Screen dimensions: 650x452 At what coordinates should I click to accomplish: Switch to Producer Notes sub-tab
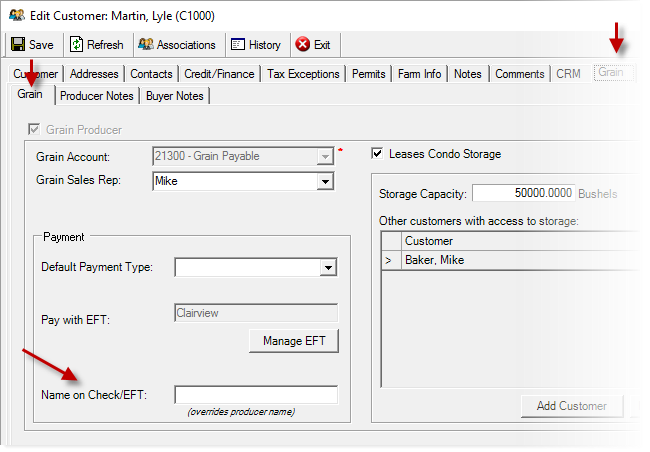click(97, 96)
